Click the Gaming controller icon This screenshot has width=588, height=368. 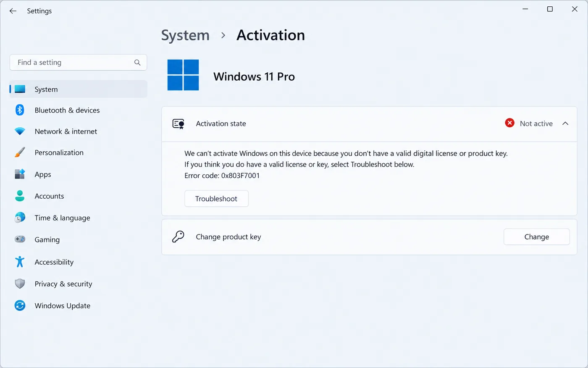click(20, 239)
